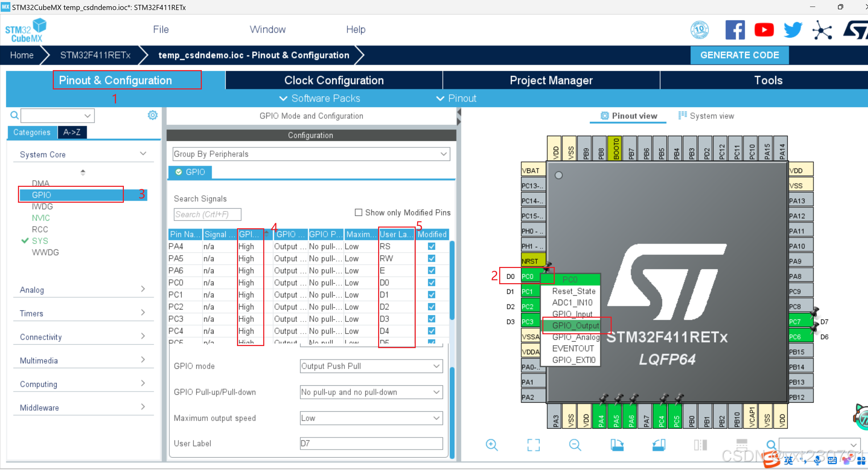This screenshot has width=868, height=470.
Task: Click the GENERATE CODE button
Action: (x=739, y=55)
